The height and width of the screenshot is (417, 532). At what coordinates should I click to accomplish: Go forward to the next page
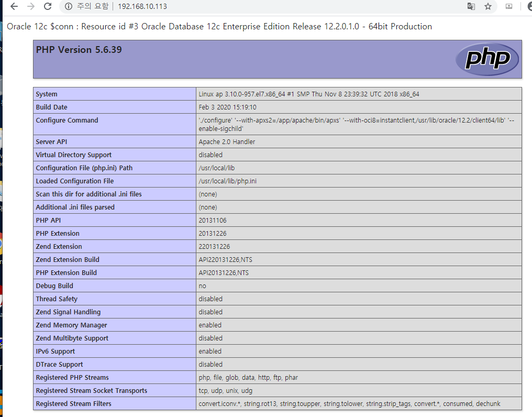31,6
